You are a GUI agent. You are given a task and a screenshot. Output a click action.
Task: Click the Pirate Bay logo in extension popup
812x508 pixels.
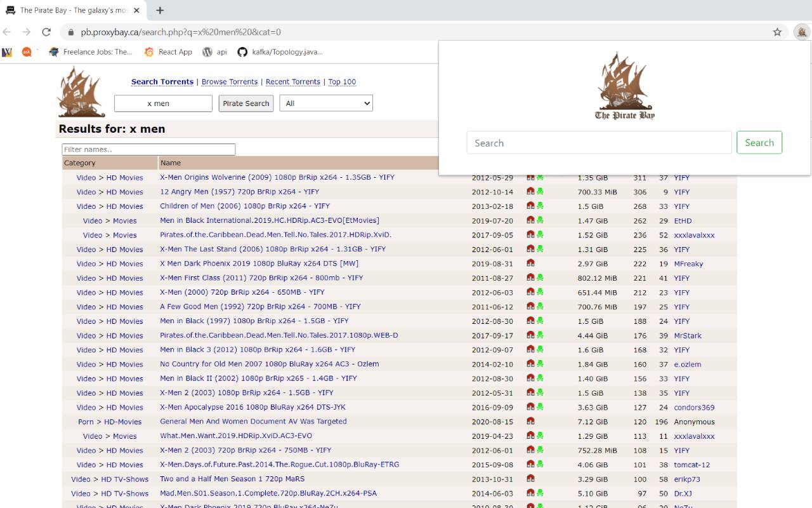pos(624,86)
